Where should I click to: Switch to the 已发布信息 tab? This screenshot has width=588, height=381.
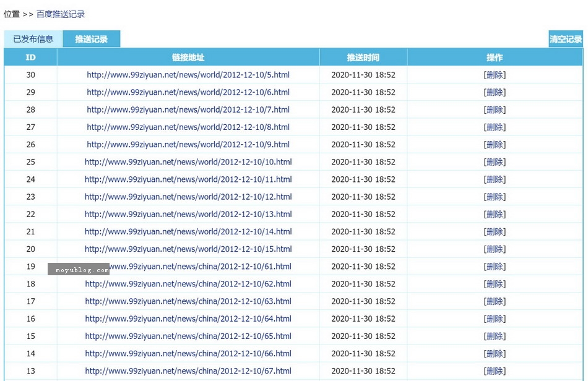[x=33, y=39]
